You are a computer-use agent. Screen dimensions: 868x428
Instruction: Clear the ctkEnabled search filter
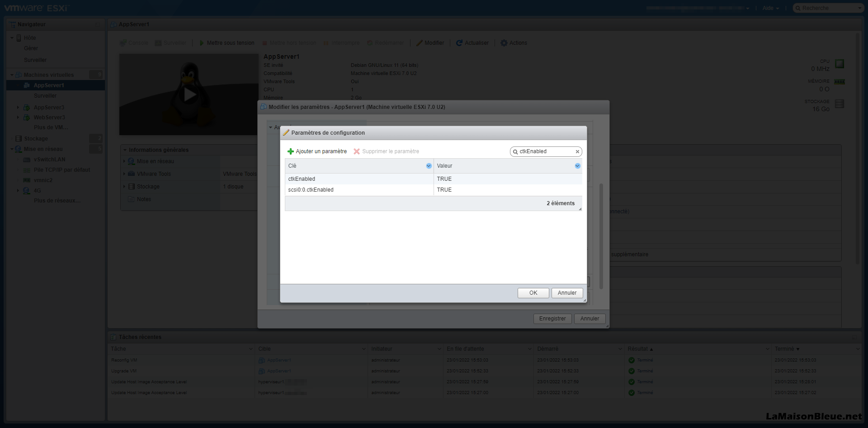pyautogui.click(x=577, y=152)
